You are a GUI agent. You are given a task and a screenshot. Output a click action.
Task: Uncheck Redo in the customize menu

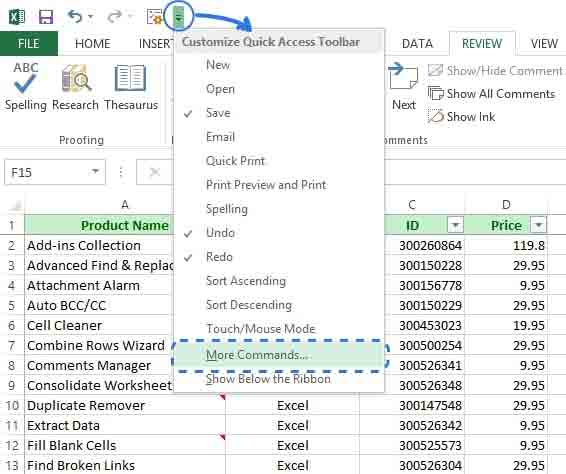pyautogui.click(x=219, y=257)
